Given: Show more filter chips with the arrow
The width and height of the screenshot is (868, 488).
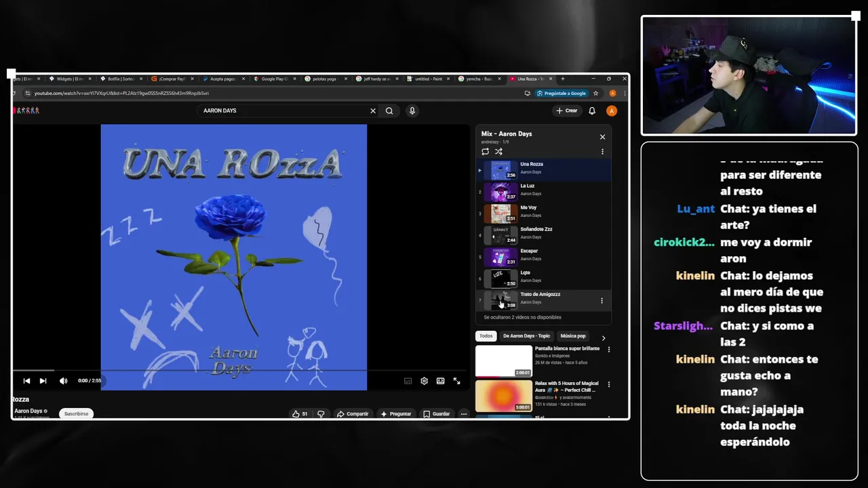Looking at the screenshot, I should click(x=604, y=338).
